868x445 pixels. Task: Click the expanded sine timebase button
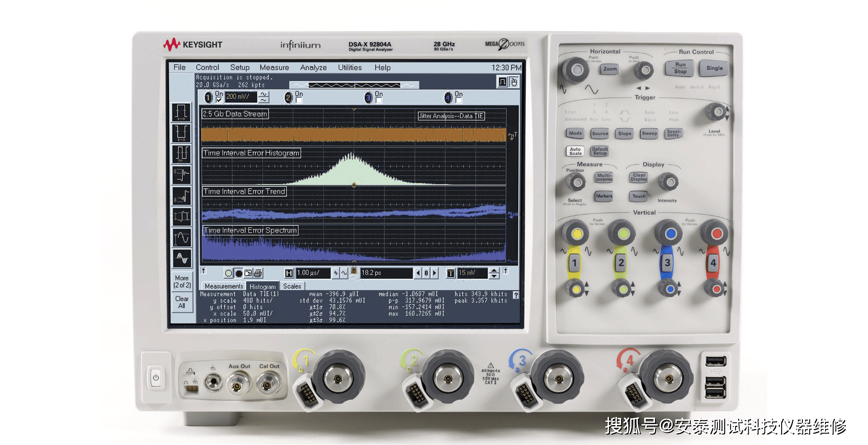point(344,273)
